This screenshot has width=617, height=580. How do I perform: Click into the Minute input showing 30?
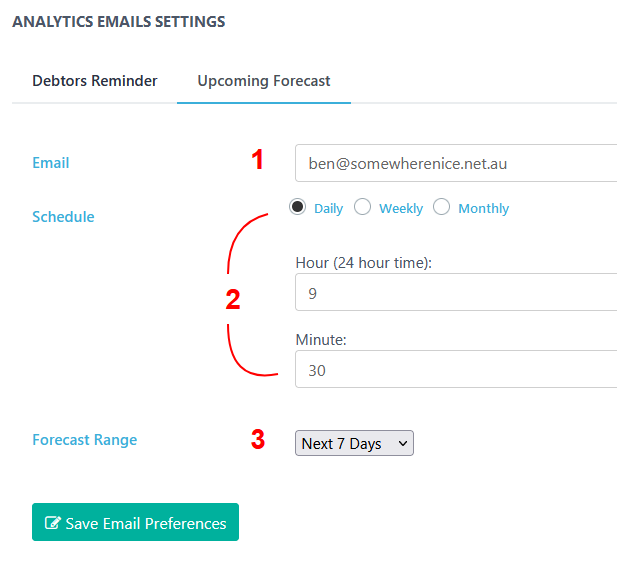456,369
